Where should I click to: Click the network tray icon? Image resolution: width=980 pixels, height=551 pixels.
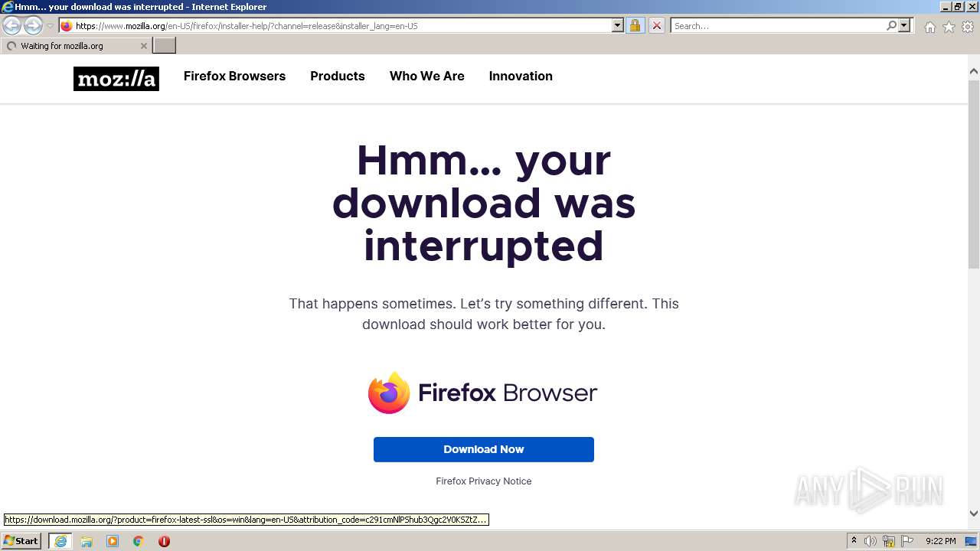(x=889, y=541)
